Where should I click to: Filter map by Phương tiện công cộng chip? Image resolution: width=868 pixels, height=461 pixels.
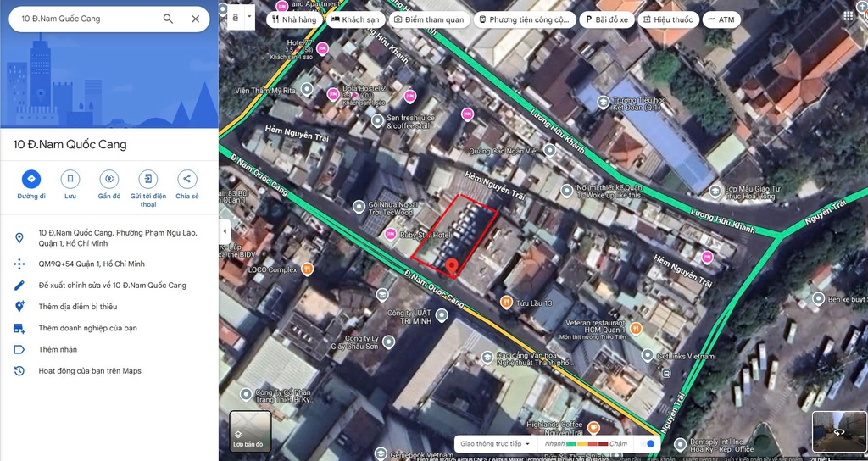click(524, 19)
